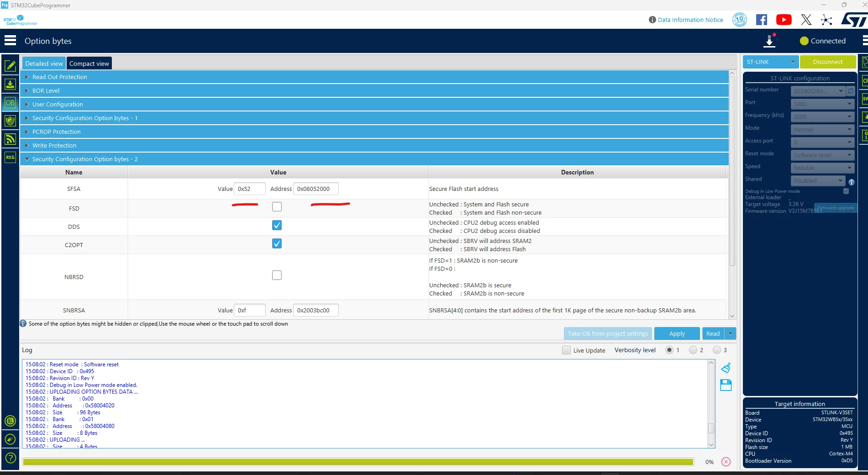
Task: Open the YouTube icon in the header
Action: coord(784,20)
